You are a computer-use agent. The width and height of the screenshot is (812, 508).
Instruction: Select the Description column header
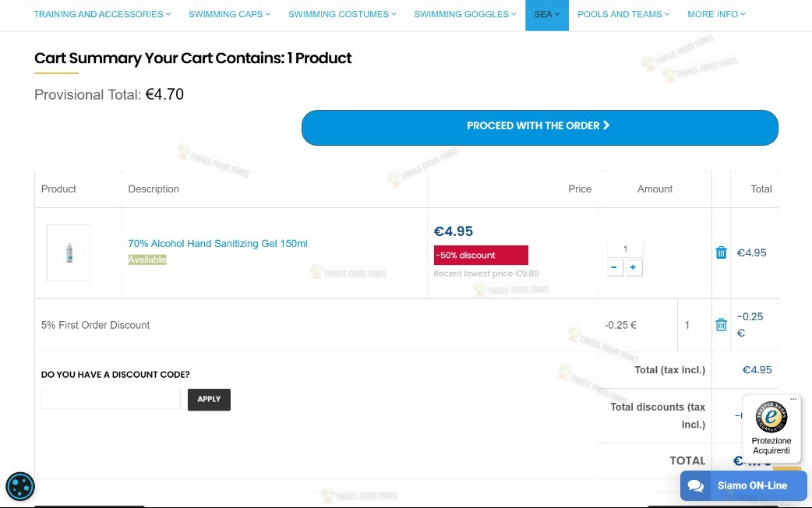click(x=154, y=189)
